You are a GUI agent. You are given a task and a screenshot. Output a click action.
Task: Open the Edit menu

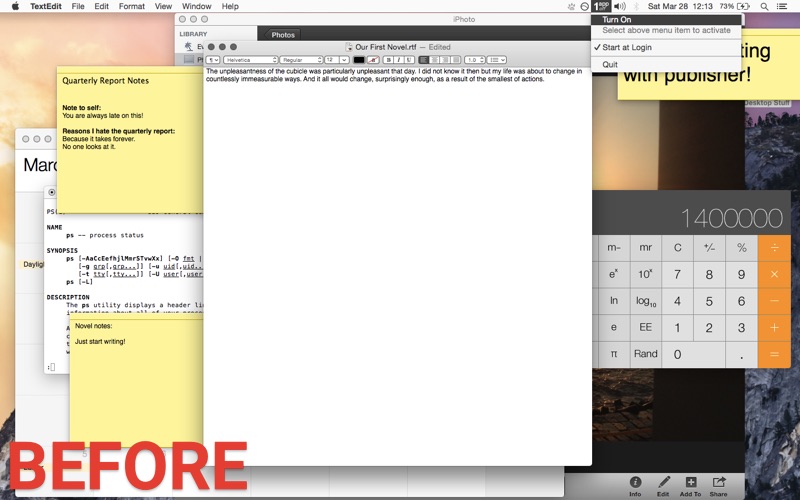click(101, 6)
